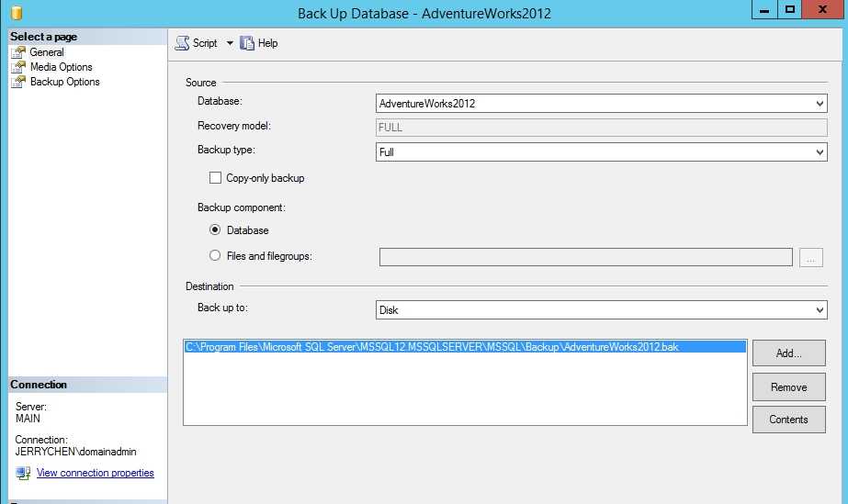This screenshot has width=848, height=504.
Task: Open the Media Options page
Action: (62, 67)
